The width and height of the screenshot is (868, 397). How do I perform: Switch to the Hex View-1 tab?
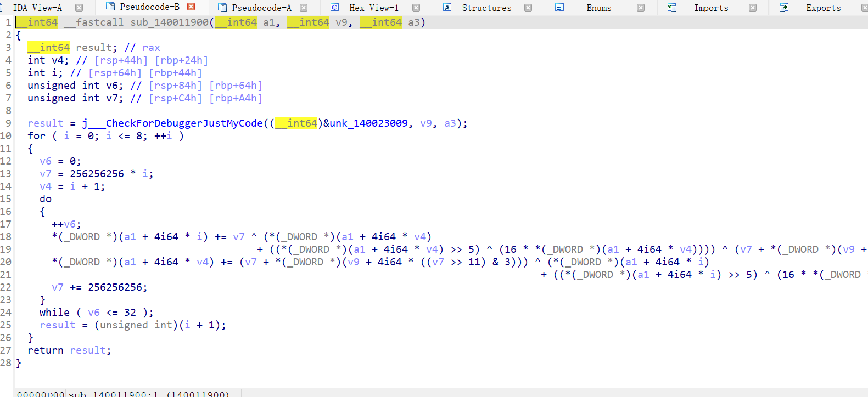point(374,8)
